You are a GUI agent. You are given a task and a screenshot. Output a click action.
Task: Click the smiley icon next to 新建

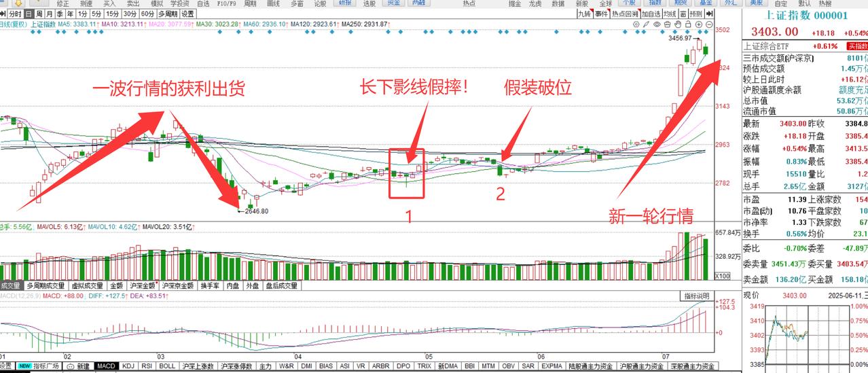click(x=70, y=366)
